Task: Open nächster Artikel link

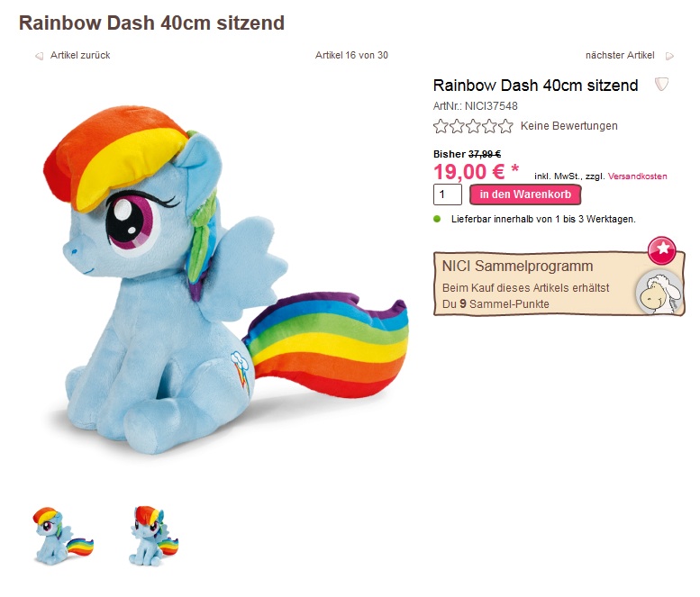Action: click(x=620, y=55)
